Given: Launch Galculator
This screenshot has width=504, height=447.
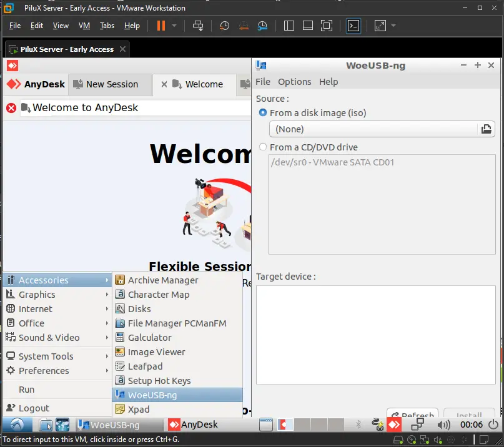Looking at the screenshot, I should coord(177,337).
